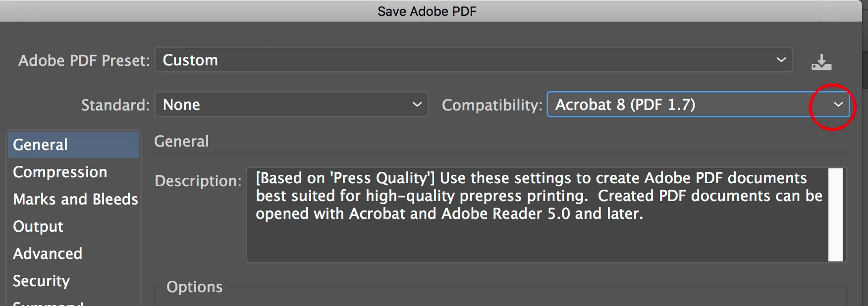Click the General panel heading
The image size is (868, 306).
tap(181, 142)
